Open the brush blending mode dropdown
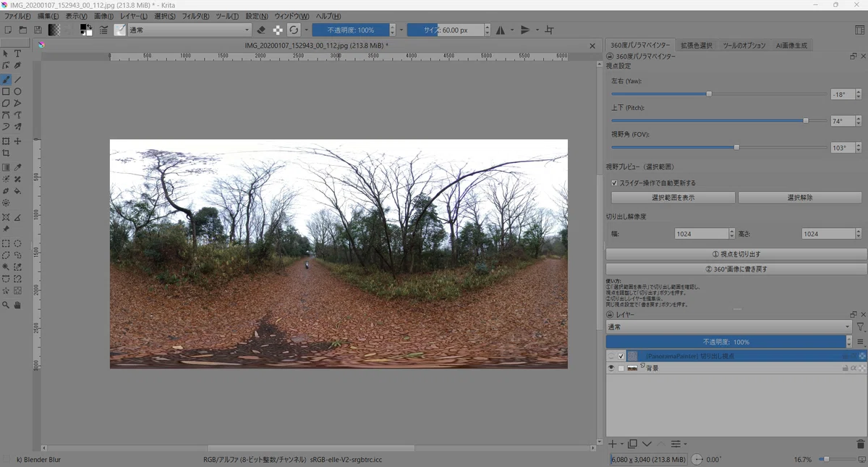 click(x=190, y=30)
